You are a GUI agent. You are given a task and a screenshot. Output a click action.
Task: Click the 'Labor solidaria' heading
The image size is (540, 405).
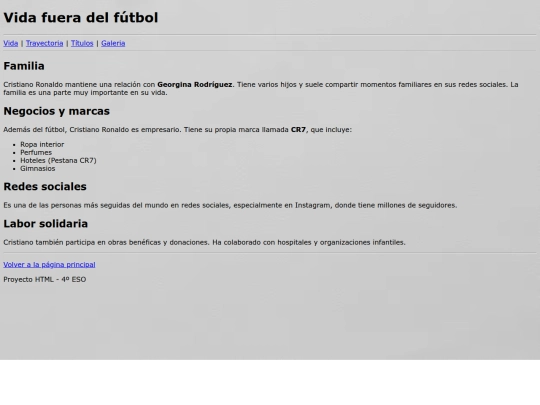coord(45,224)
